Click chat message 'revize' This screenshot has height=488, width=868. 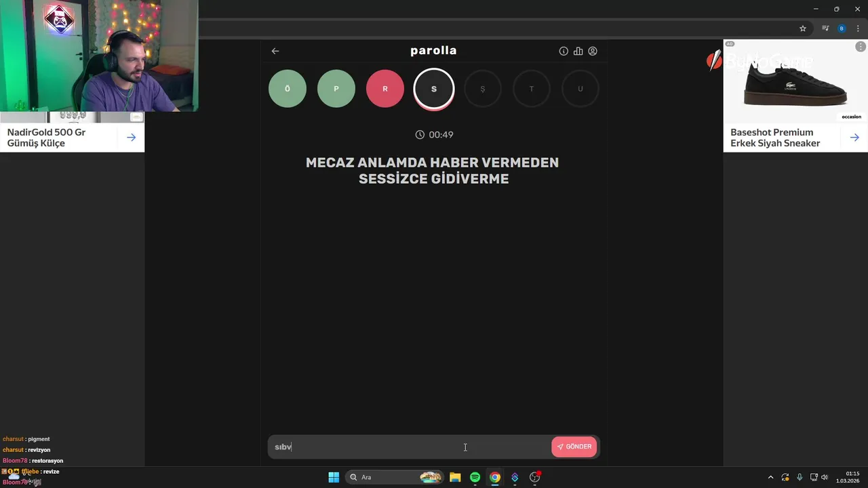[51, 472]
